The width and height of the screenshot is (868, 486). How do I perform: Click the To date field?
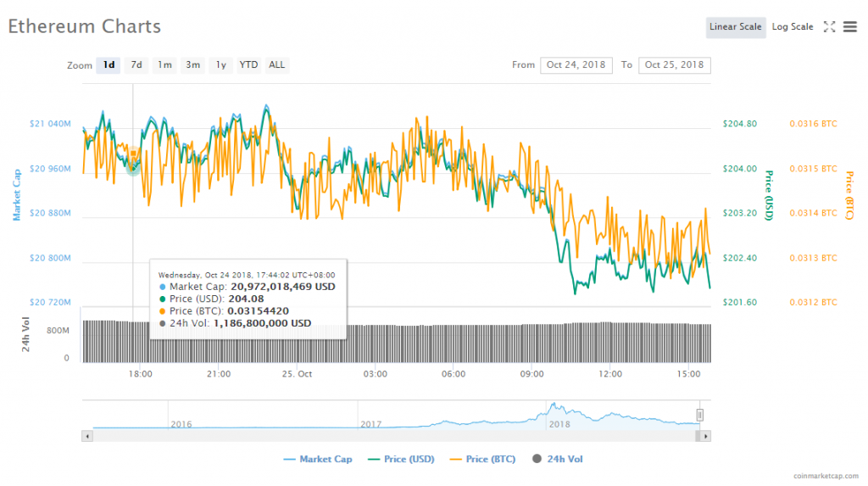tap(675, 65)
